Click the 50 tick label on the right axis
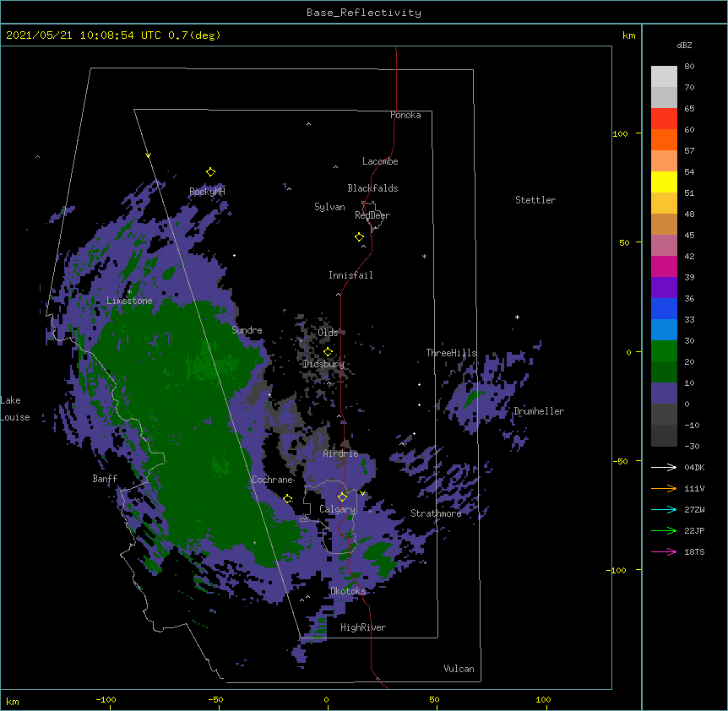Viewport: 728px width, 711px height. click(x=624, y=242)
